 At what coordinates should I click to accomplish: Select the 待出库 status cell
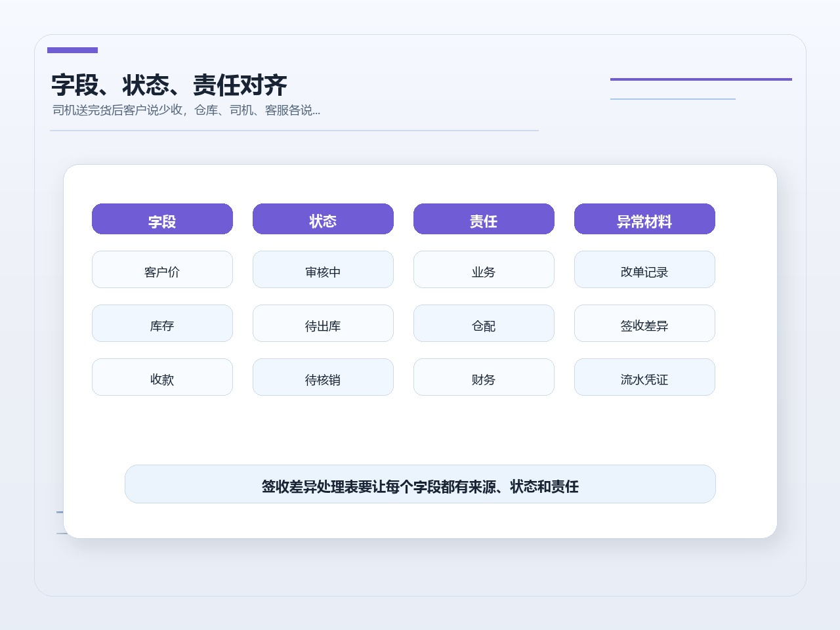(x=323, y=323)
